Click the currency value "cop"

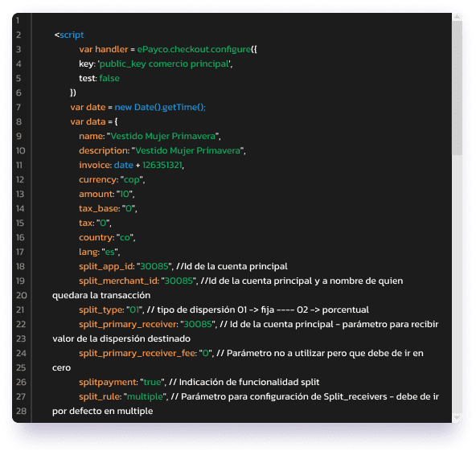[131, 180]
